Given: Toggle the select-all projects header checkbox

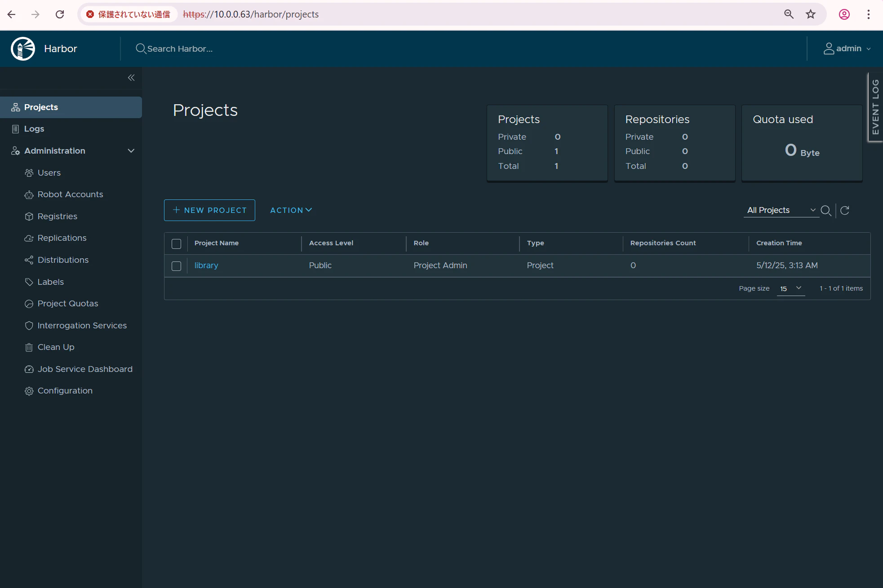Looking at the screenshot, I should click(176, 243).
